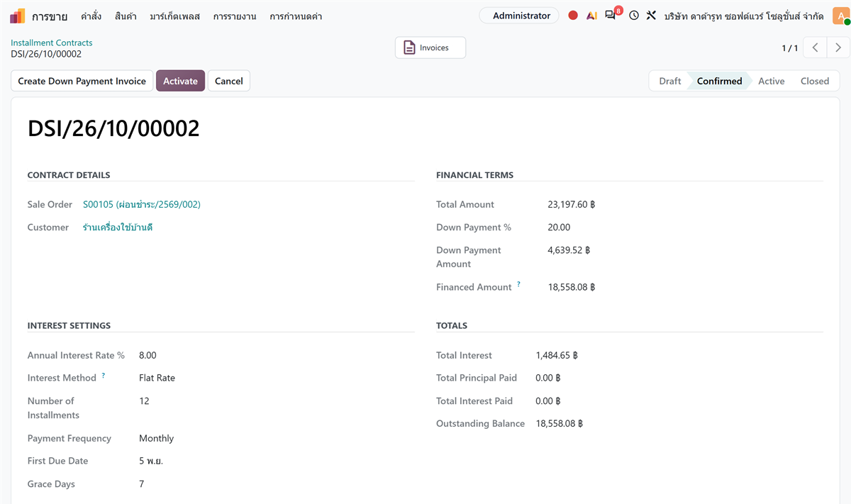Open the Invoices smart button
The width and height of the screenshot is (851, 504).
pos(430,47)
